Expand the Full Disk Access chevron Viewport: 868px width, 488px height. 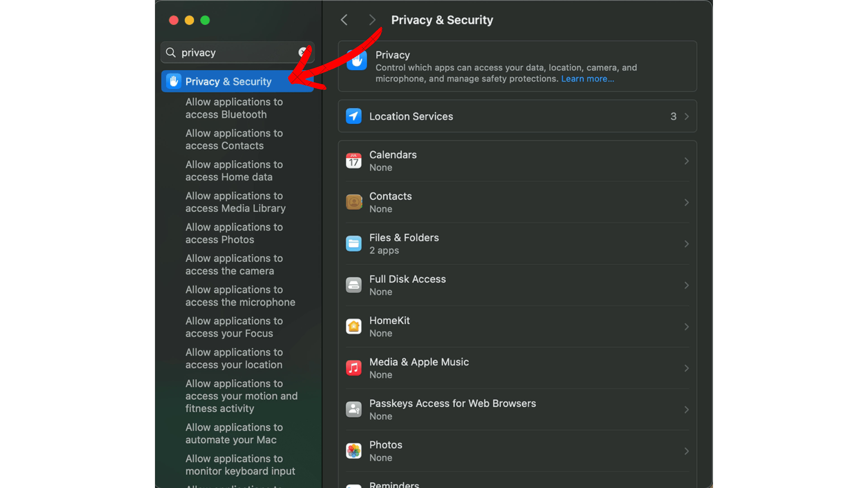tap(686, 285)
